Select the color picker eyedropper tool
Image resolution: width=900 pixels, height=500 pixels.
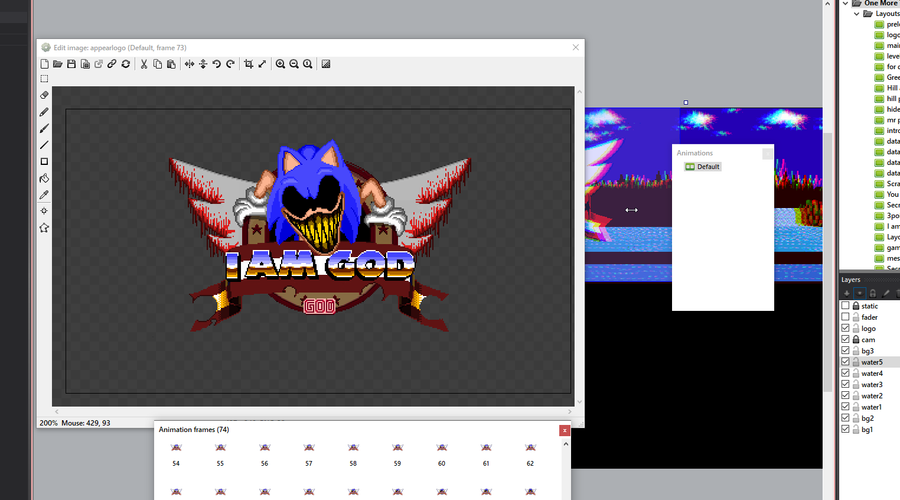click(x=44, y=195)
